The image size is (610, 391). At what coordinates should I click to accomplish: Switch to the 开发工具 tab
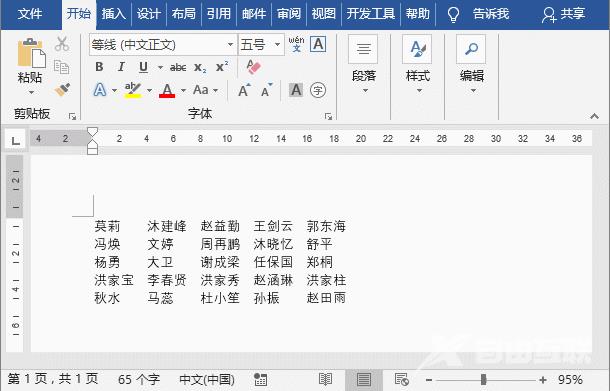[371, 14]
